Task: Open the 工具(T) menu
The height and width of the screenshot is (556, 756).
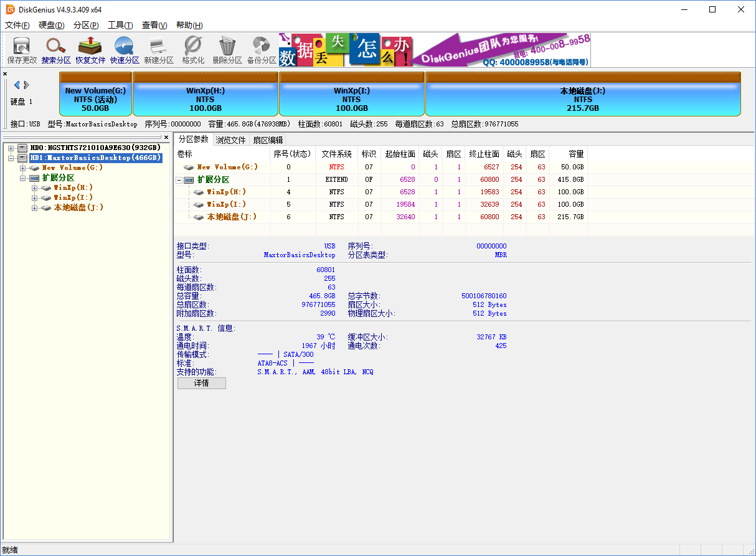Action: click(x=120, y=25)
